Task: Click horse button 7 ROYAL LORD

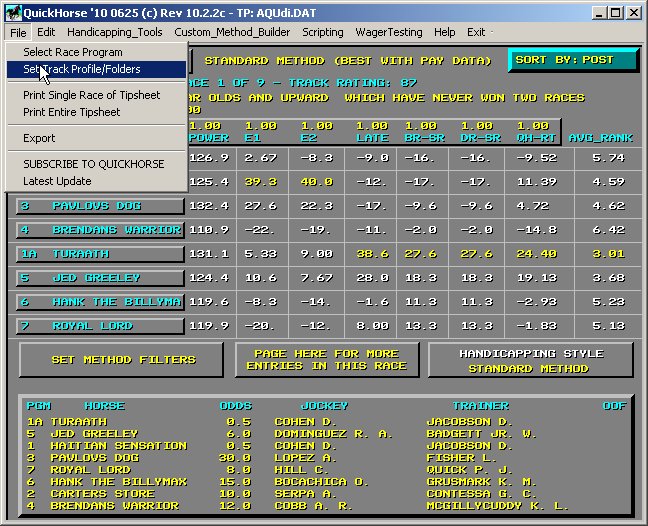Action: point(100,326)
